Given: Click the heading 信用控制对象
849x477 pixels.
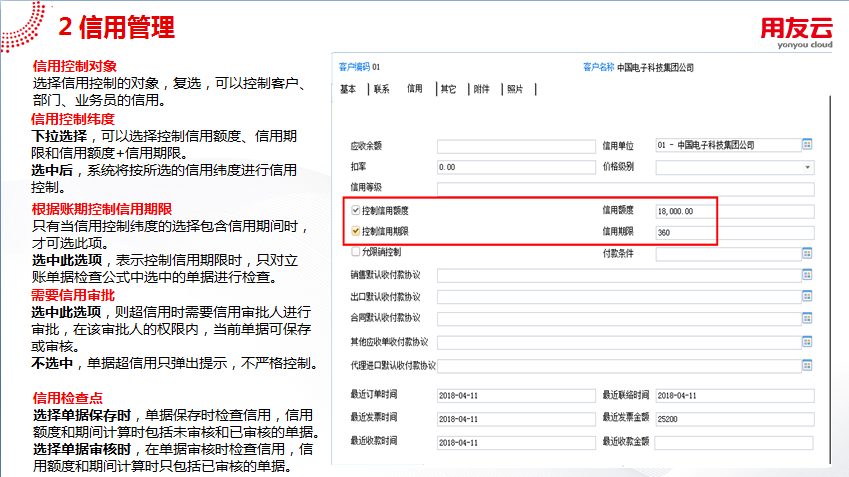Looking at the screenshot, I should click(x=75, y=67).
